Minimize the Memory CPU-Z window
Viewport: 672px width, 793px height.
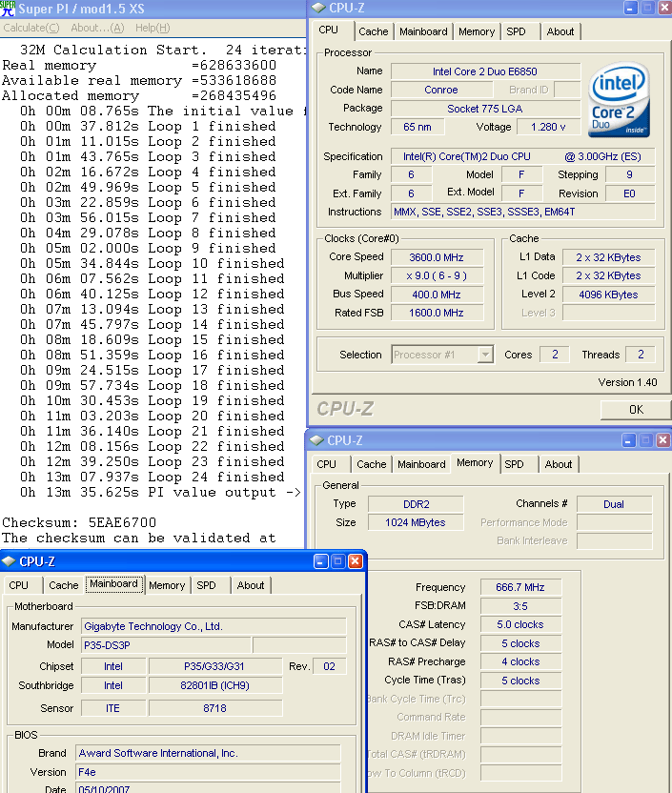coord(628,440)
